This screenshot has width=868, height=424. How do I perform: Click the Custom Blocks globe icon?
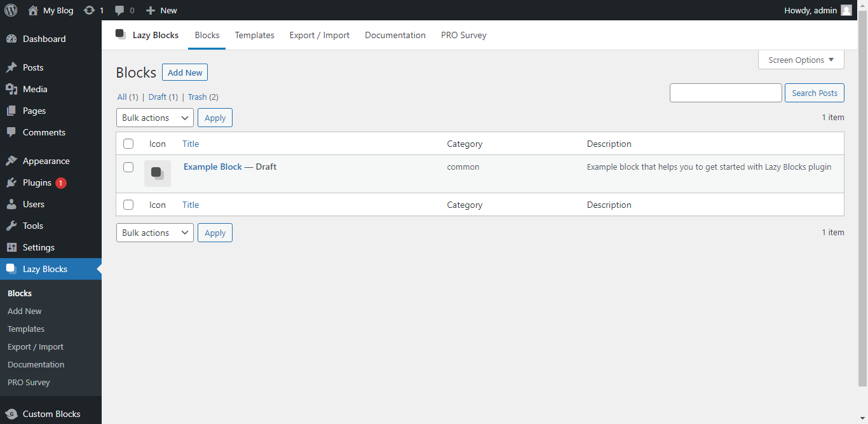pyautogui.click(x=10, y=413)
